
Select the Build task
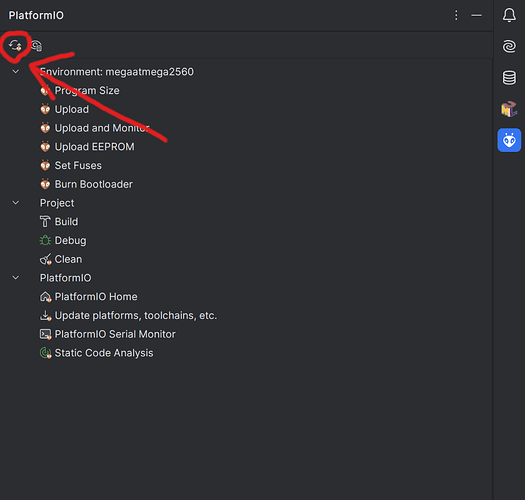pos(66,222)
